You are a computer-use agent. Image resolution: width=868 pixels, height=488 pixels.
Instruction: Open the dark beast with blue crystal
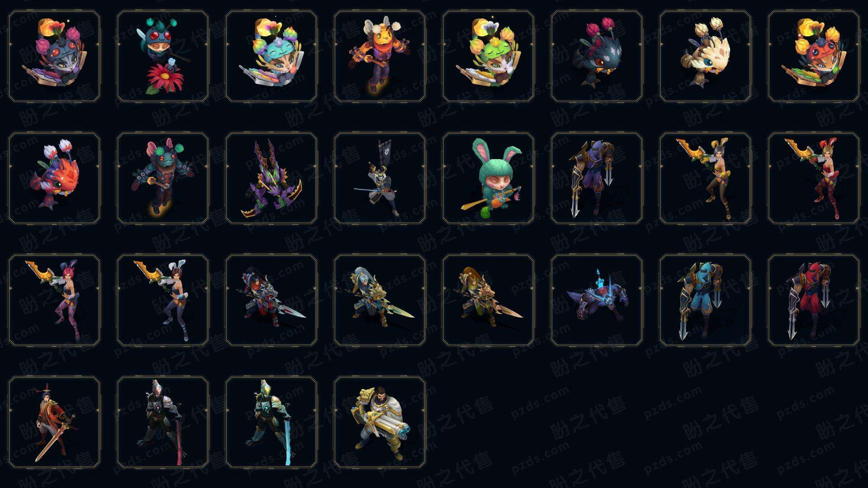tap(597, 300)
